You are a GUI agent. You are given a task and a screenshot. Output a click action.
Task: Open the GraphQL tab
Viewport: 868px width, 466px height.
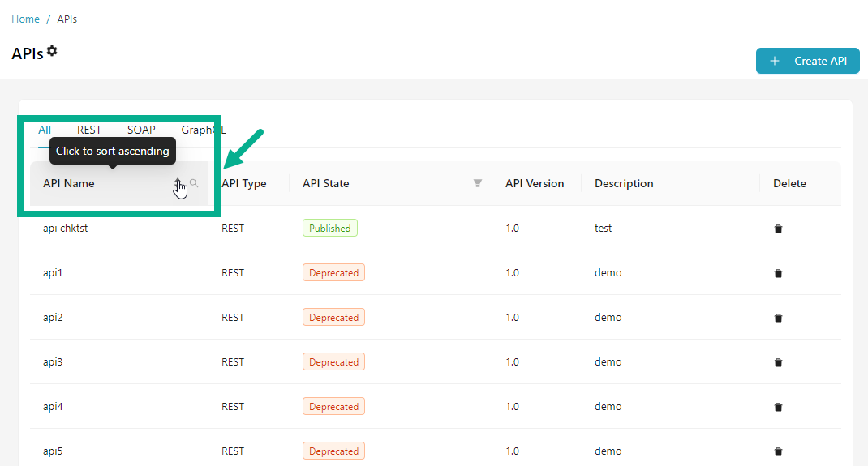pos(203,130)
